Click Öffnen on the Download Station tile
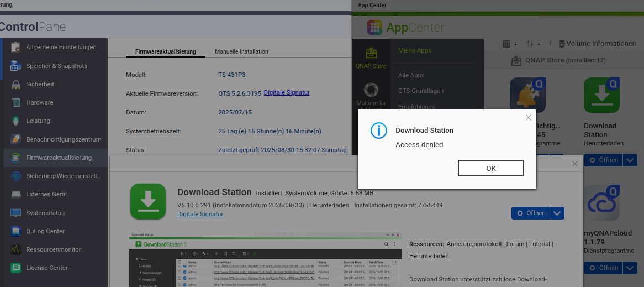Image resolution: width=644 pixels, height=287 pixels. tap(603, 160)
